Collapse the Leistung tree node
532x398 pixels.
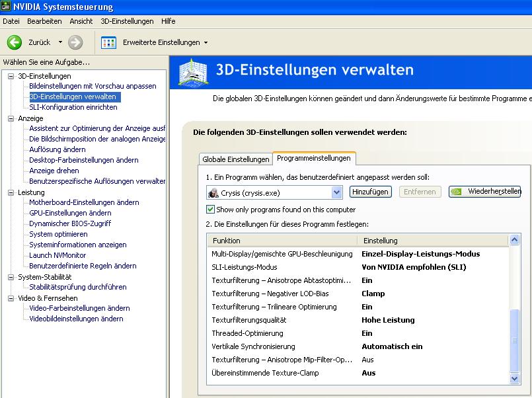point(11,192)
